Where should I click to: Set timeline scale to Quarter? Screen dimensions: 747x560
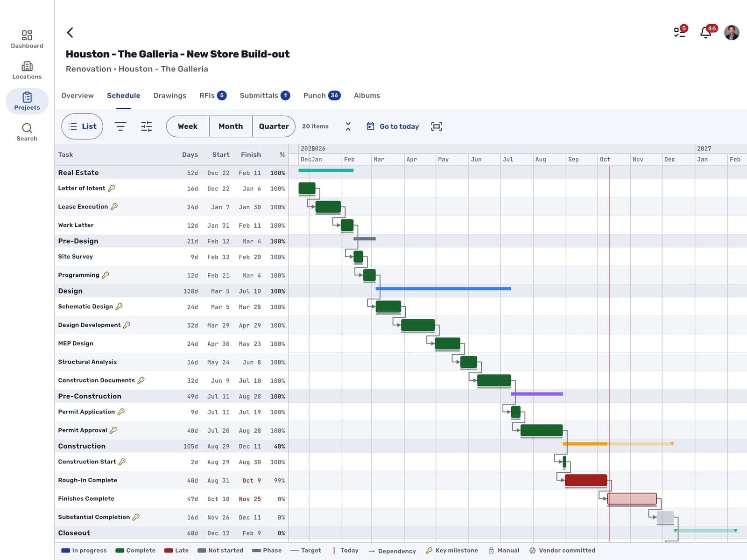click(274, 126)
